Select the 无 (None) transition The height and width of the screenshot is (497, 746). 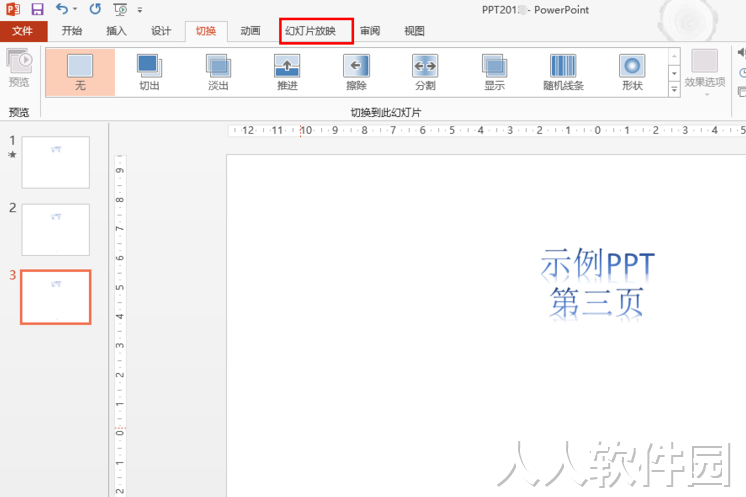tap(80, 73)
